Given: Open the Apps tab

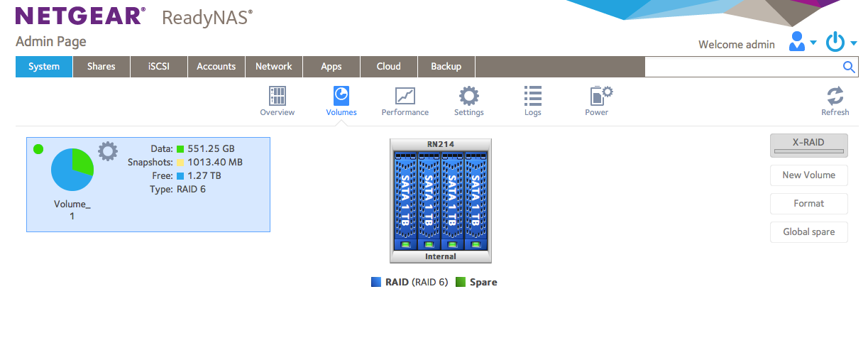Looking at the screenshot, I should point(331,67).
